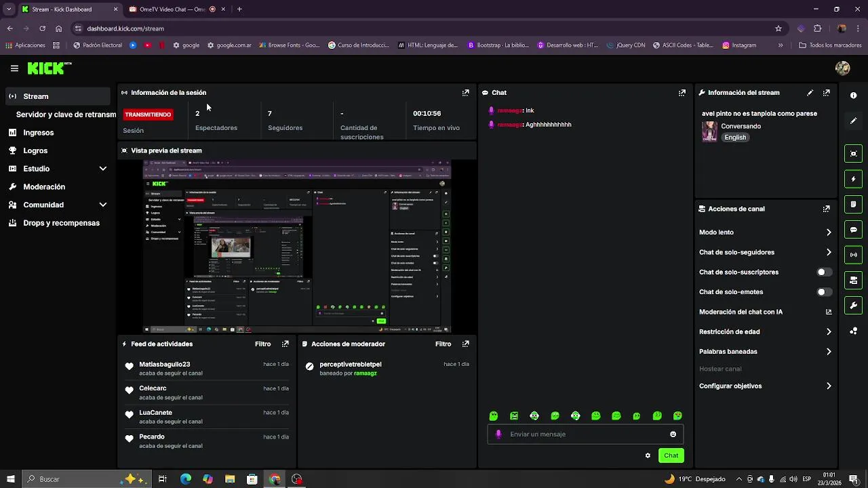The height and width of the screenshot is (488, 868).
Task: Edit stream info with the pencil in Información del stream
Action: click(x=810, y=93)
